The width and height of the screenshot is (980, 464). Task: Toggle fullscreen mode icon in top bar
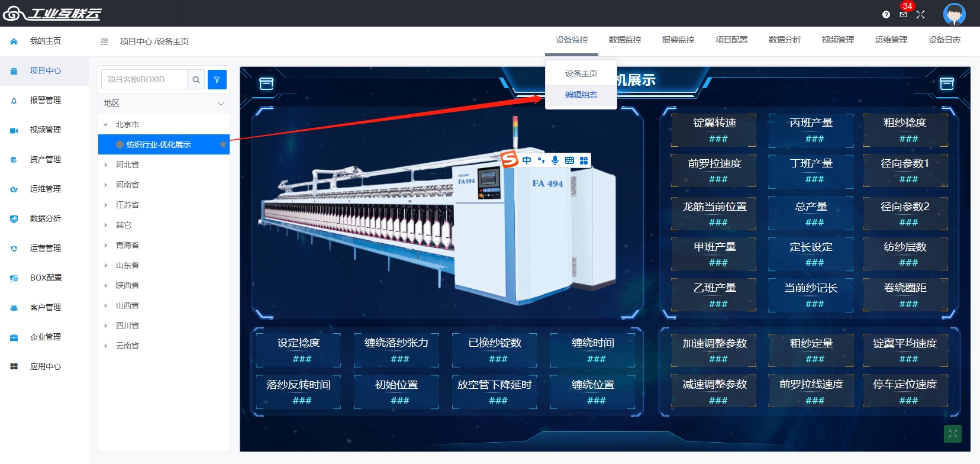tap(920, 14)
